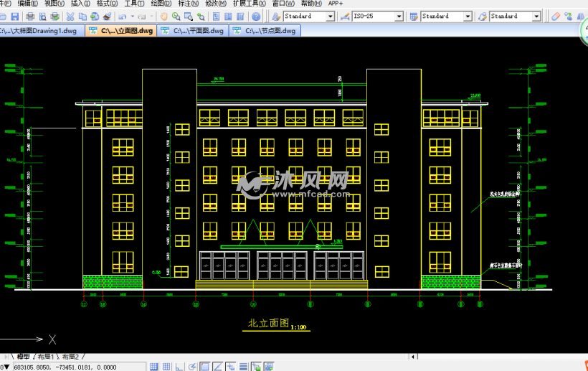The width and height of the screenshot is (588, 371).
Task: Toggle lineweight display in status bar
Action: click(x=243, y=367)
